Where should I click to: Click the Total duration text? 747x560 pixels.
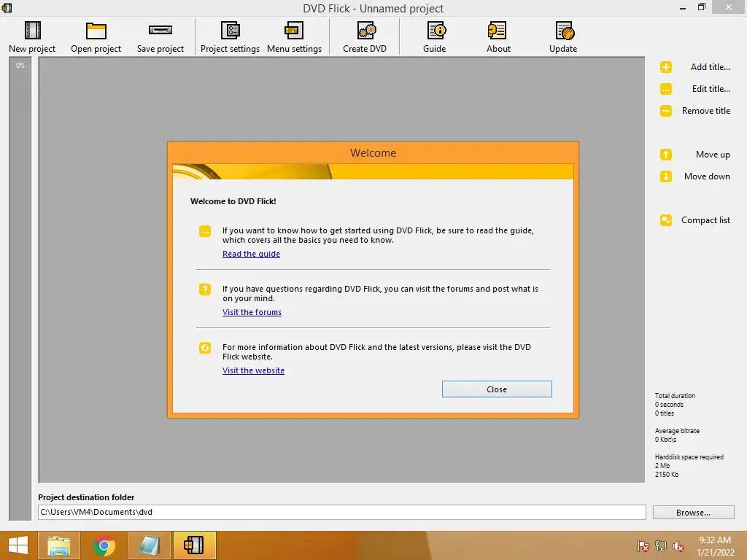(675, 396)
